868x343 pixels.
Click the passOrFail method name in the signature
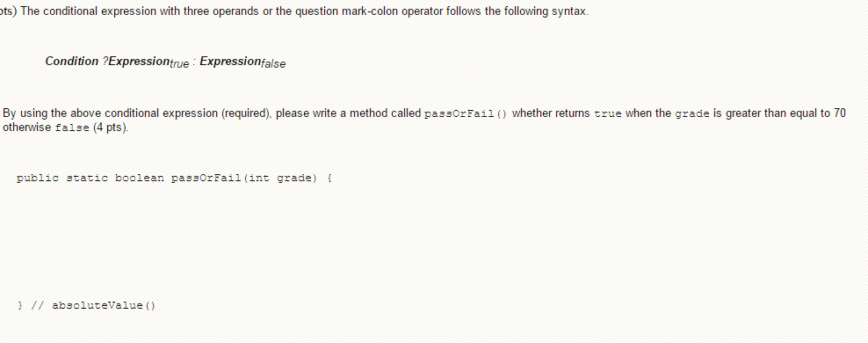click(206, 179)
